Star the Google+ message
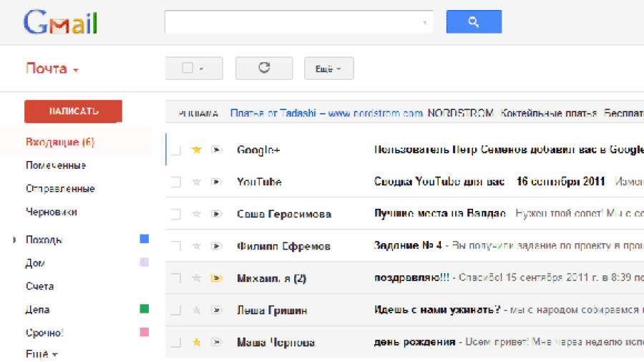The image size is (644, 362). 196,150
